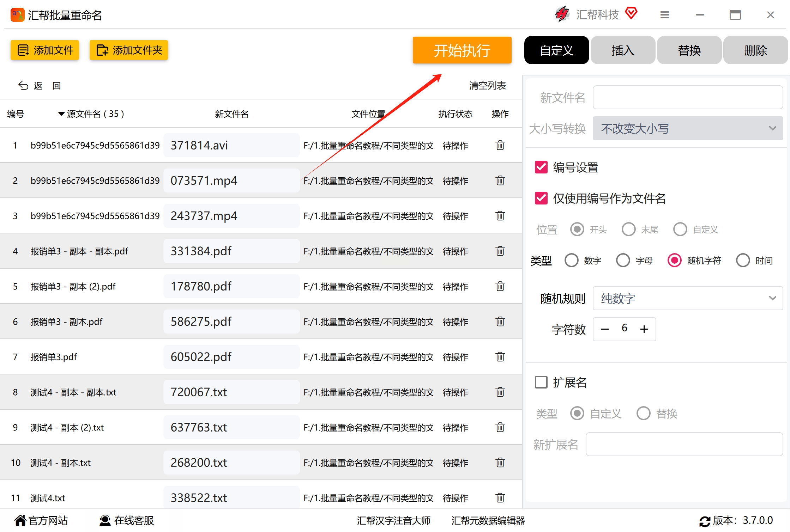The height and width of the screenshot is (532, 790).
Task: Delete 720067.txt row with trash icon
Action: (500, 392)
